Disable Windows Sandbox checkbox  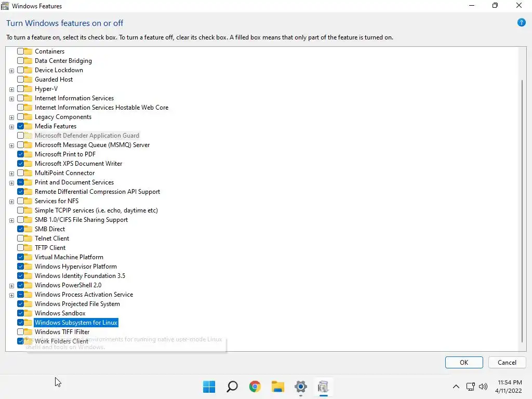click(20, 313)
